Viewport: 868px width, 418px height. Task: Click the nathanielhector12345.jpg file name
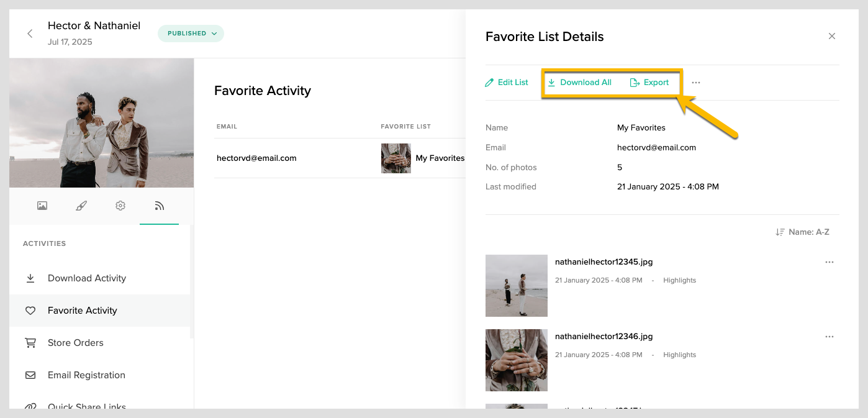(604, 261)
